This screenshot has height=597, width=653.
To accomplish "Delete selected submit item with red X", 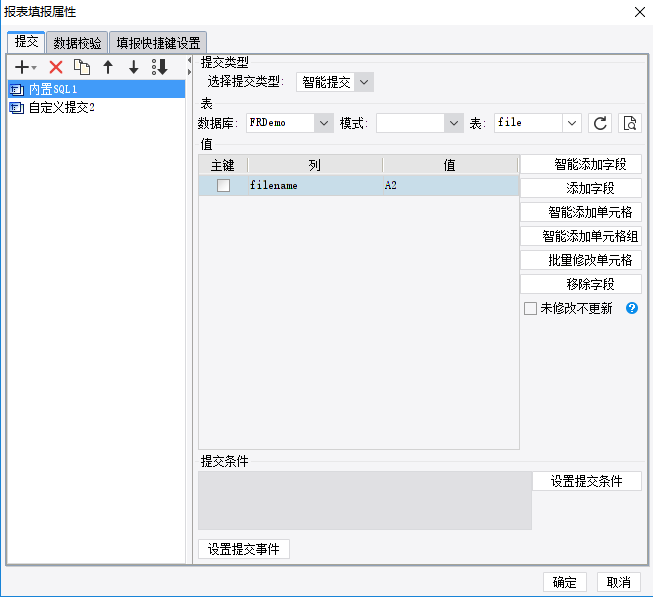I will tap(56, 67).
